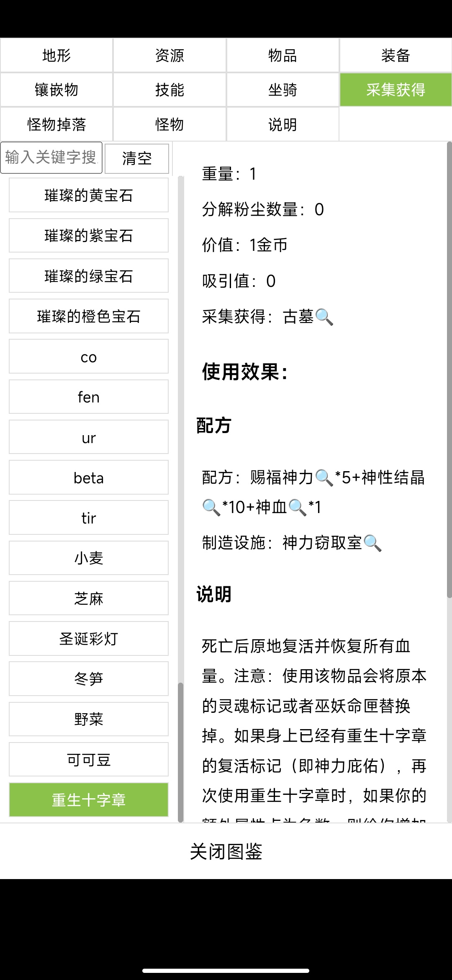Click 关闭图鉴 to close the encyclopedia

[226, 851]
